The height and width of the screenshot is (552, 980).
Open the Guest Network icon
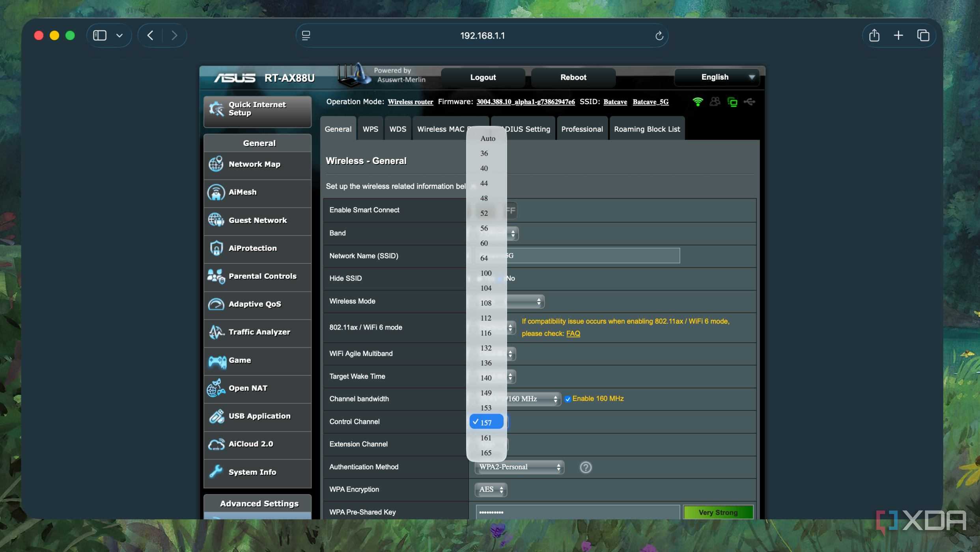tap(216, 220)
